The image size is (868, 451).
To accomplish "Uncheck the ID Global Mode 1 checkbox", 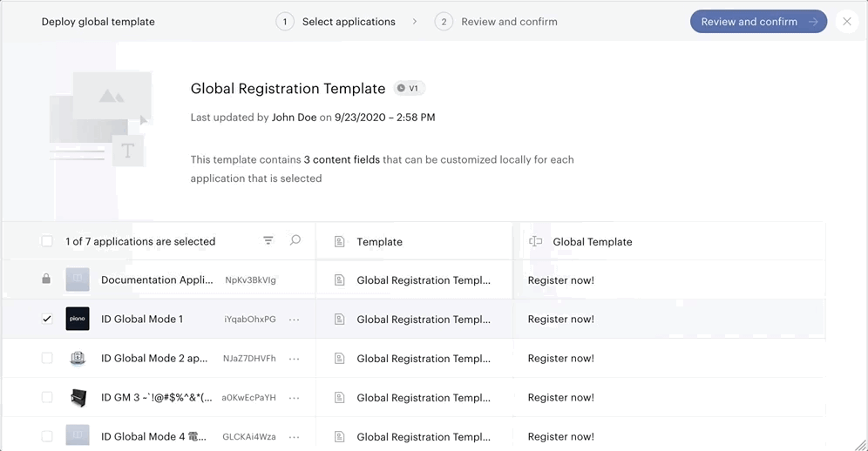I will click(47, 319).
